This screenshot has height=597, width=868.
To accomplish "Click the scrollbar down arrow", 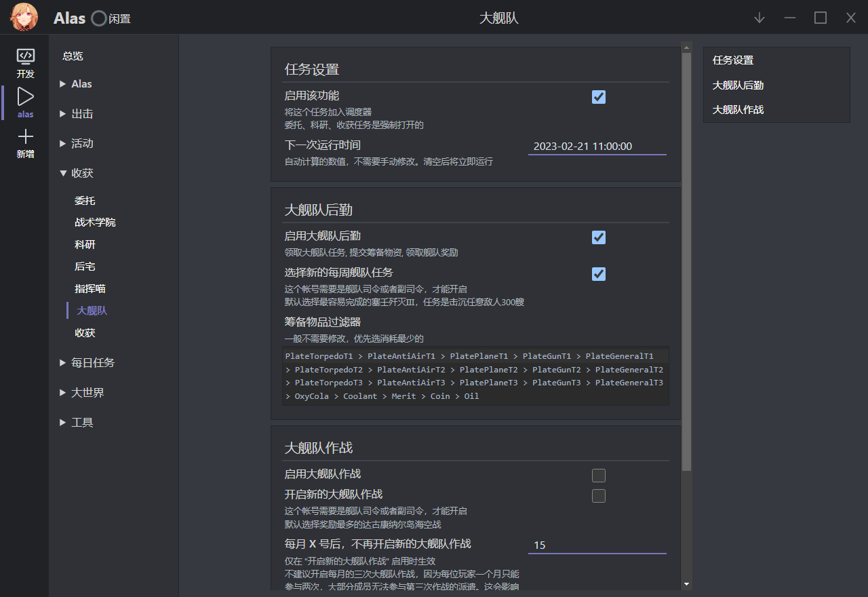I will 686,584.
